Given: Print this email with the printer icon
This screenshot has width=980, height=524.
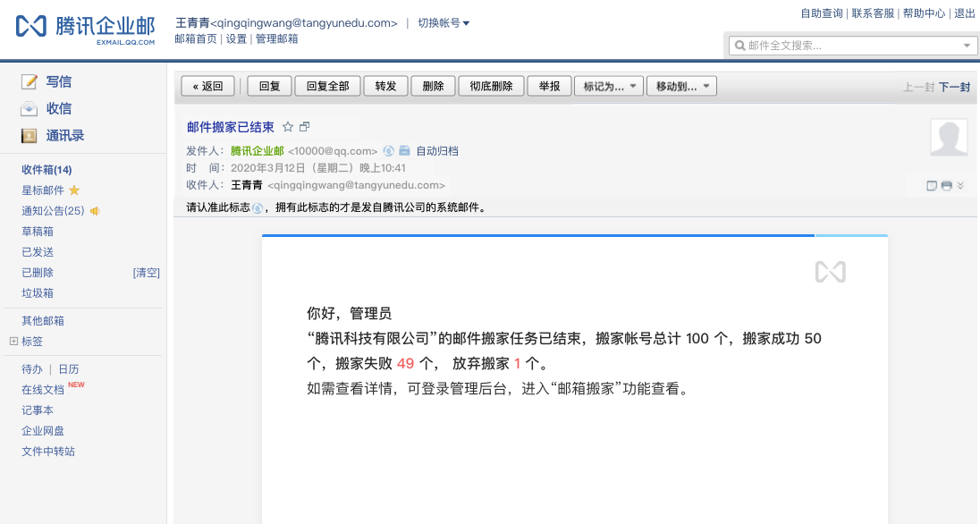Looking at the screenshot, I should click(946, 186).
